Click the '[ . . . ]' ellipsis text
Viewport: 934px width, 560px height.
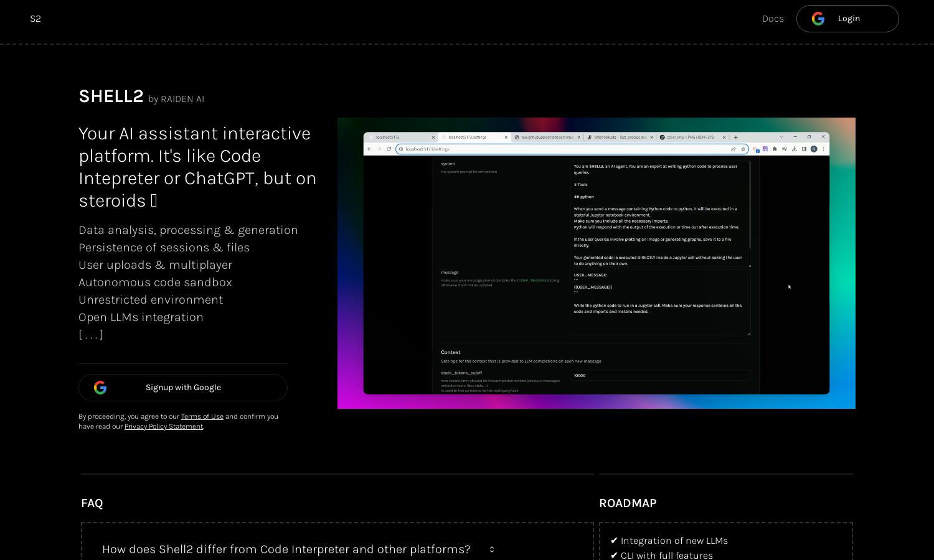point(91,335)
